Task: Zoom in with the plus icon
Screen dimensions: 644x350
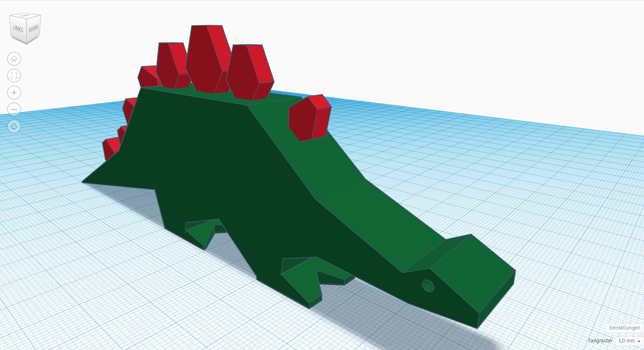Action: pos(14,93)
